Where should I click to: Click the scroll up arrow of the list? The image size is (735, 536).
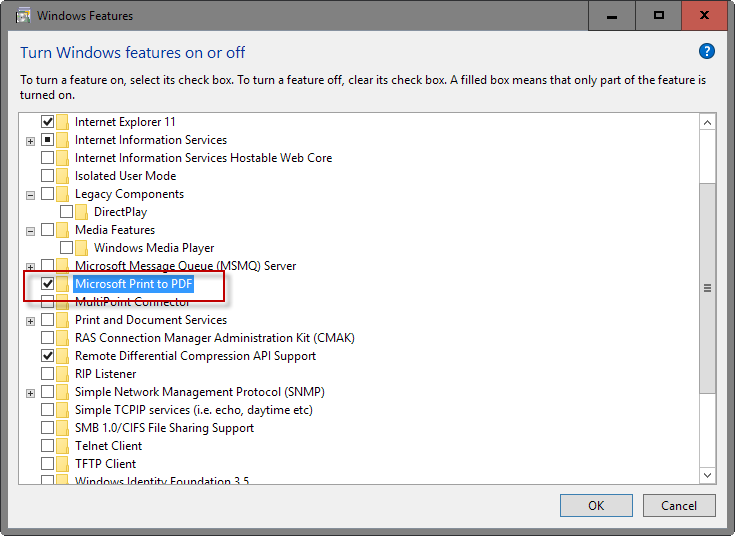click(x=707, y=122)
